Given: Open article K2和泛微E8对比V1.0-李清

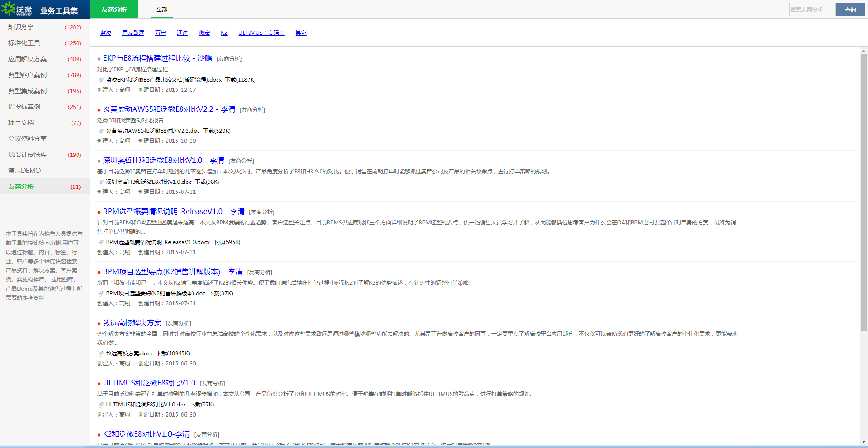Looking at the screenshot, I should point(146,434).
